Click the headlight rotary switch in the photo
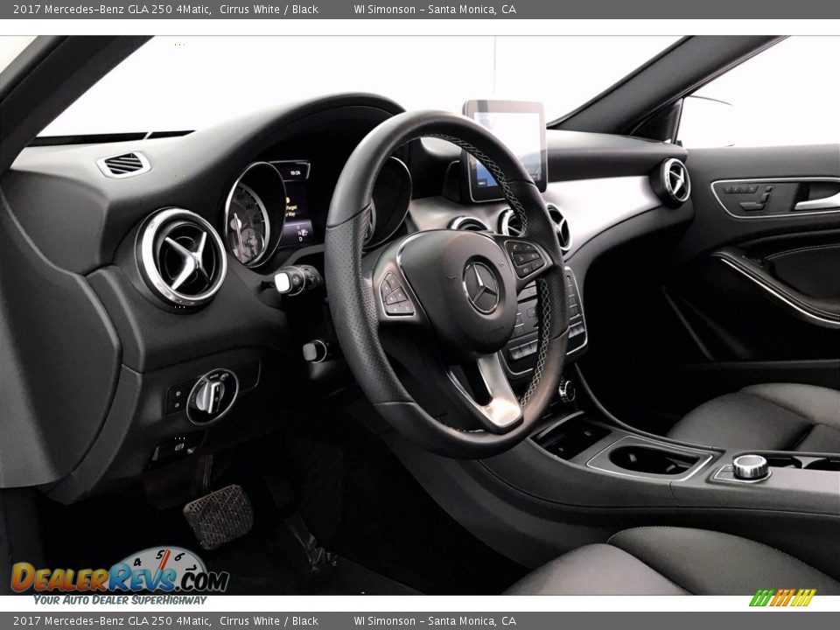Viewport: 840px width, 630px height. pos(212,396)
